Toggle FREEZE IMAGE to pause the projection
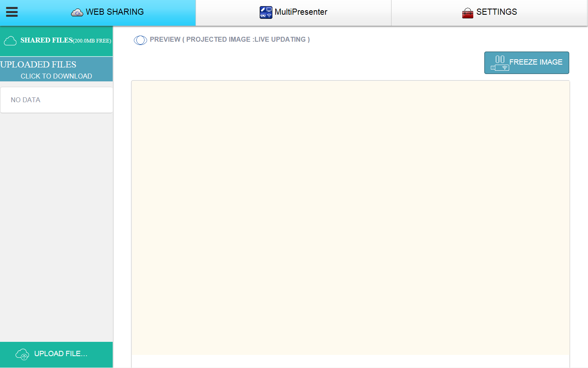588x368 pixels. [527, 63]
